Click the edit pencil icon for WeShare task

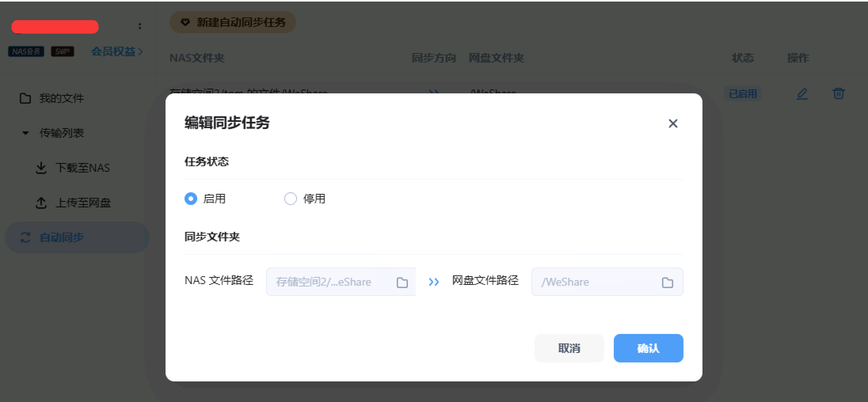802,94
